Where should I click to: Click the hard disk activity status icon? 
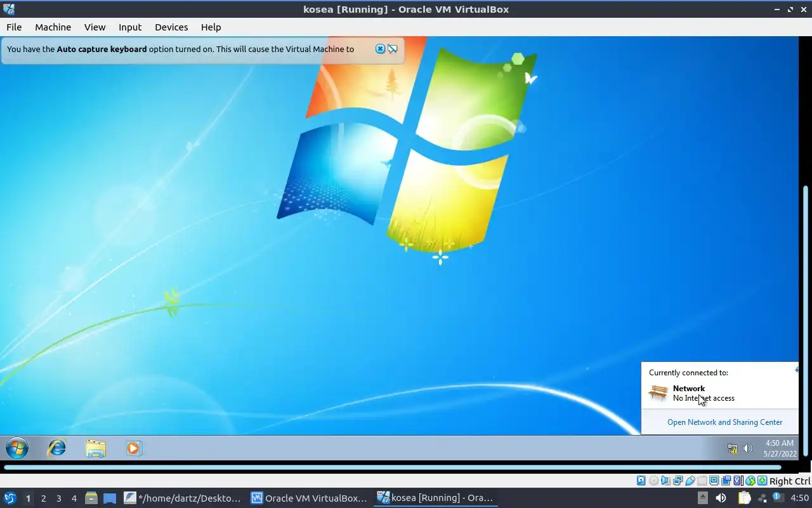pos(641,481)
